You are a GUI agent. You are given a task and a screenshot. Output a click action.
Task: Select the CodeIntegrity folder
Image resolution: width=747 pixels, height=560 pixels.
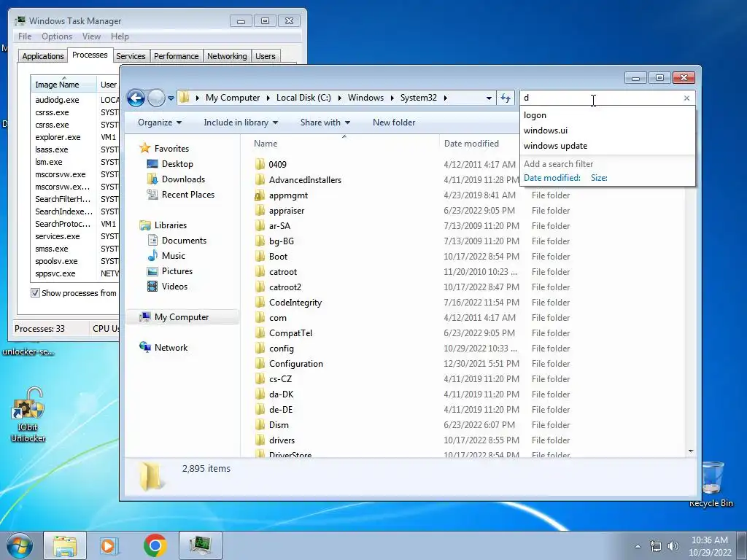(x=295, y=303)
